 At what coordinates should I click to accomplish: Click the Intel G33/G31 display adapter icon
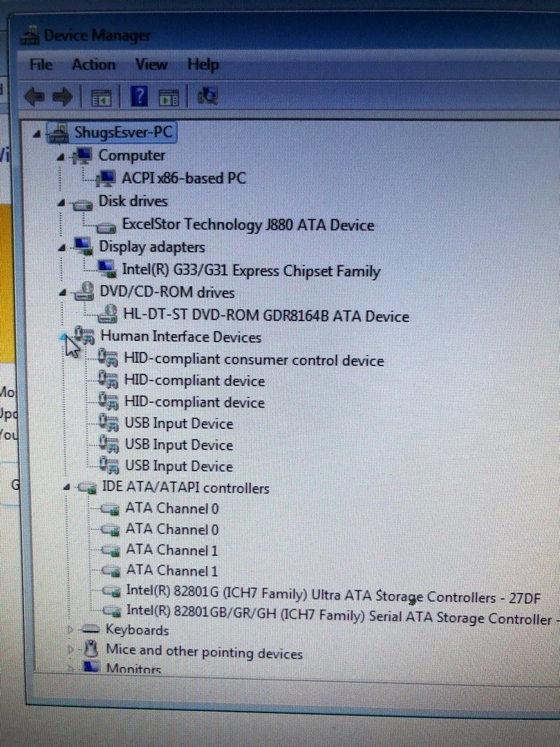coord(107,270)
